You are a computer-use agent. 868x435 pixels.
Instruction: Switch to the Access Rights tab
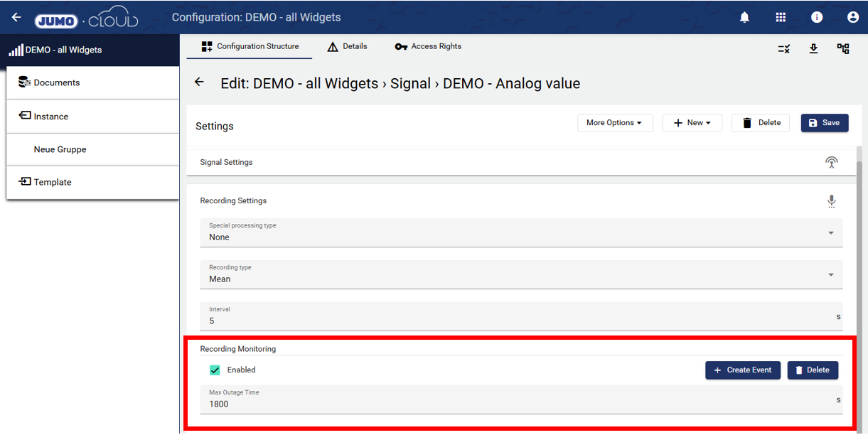click(x=428, y=46)
